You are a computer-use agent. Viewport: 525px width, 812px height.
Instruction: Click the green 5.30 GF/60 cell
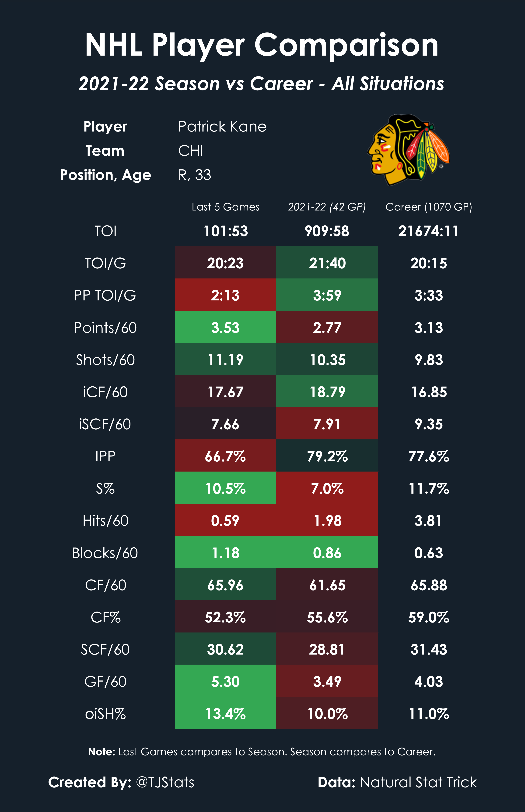coord(225,681)
